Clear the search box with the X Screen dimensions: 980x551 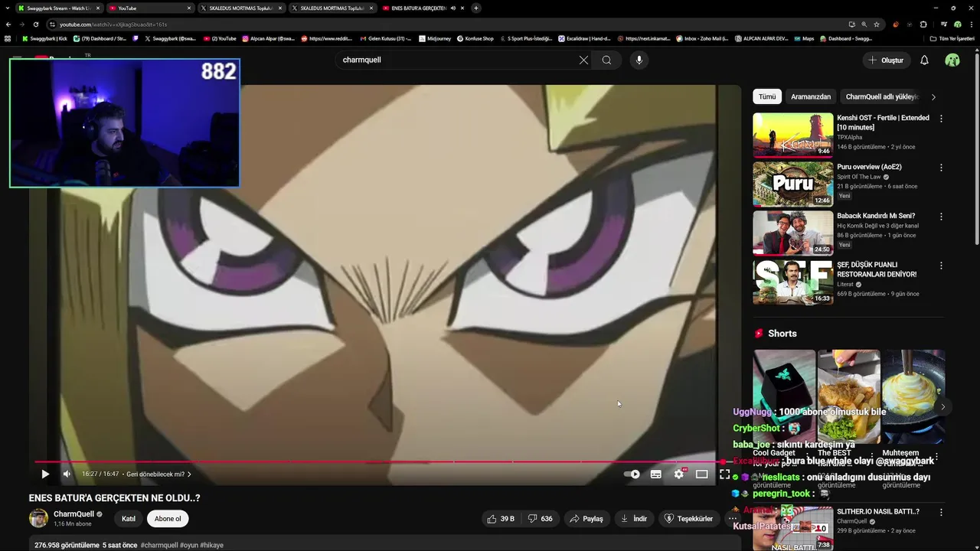(x=583, y=60)
